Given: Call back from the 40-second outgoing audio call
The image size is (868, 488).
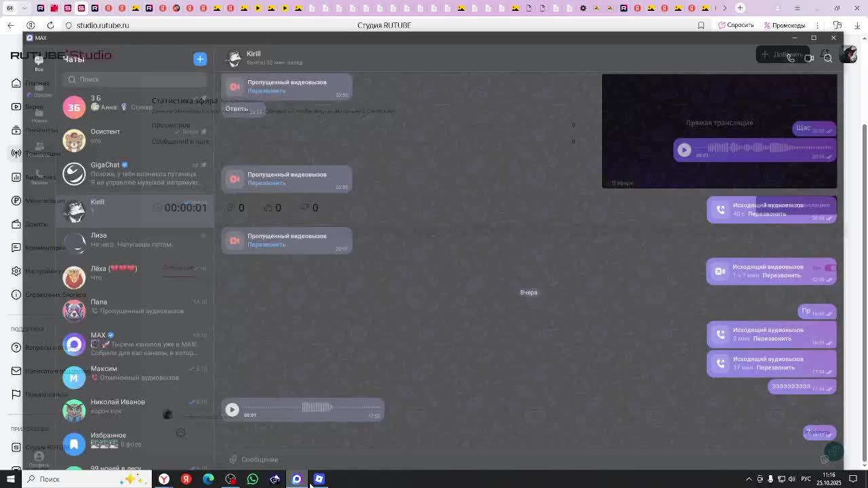Looking at the screenshot, I should pyautogui.click(x=767, y=214).
